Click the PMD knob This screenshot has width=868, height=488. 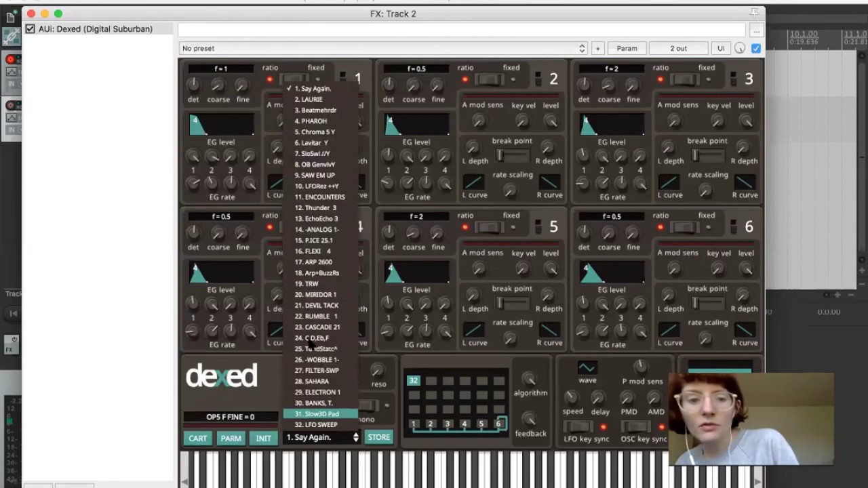(628, 397)
